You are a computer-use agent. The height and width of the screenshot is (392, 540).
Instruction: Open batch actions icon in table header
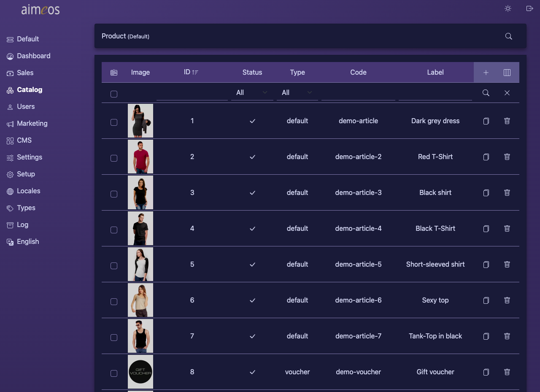point(114,73)
